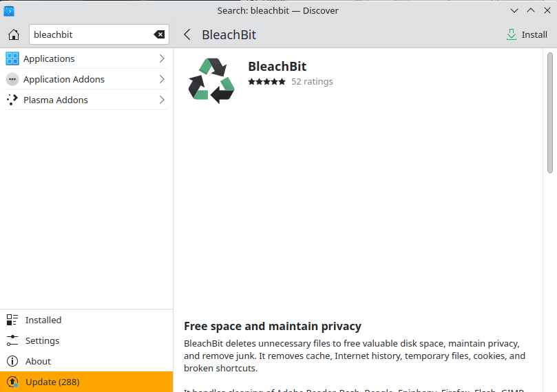Expand the Application Addons chevron
The height and width of the screenshot is (392, 557).
point(162,79)
